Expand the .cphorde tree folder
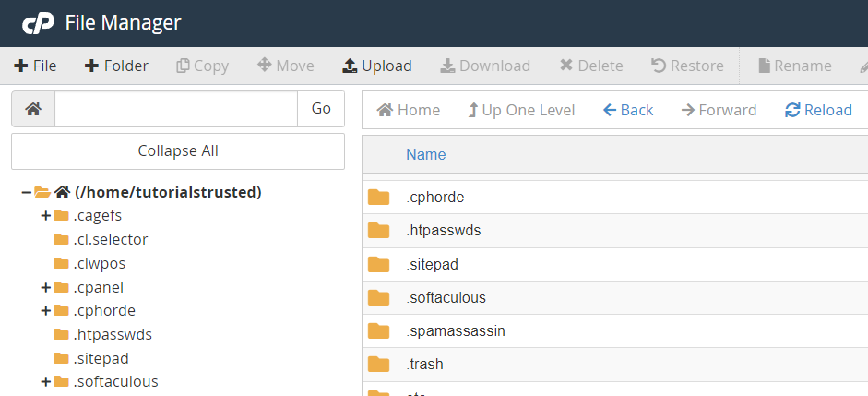 click(46, 311)
